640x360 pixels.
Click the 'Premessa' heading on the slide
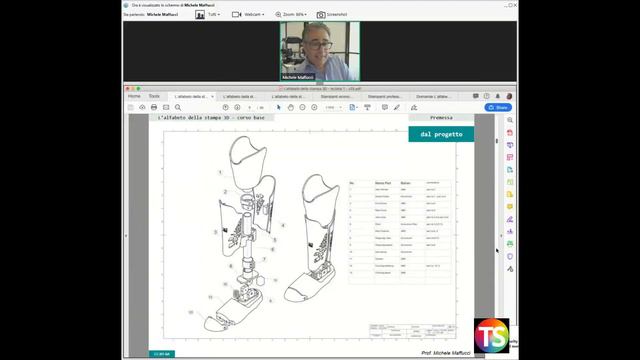pyautogui.click(x=441, y=118)
